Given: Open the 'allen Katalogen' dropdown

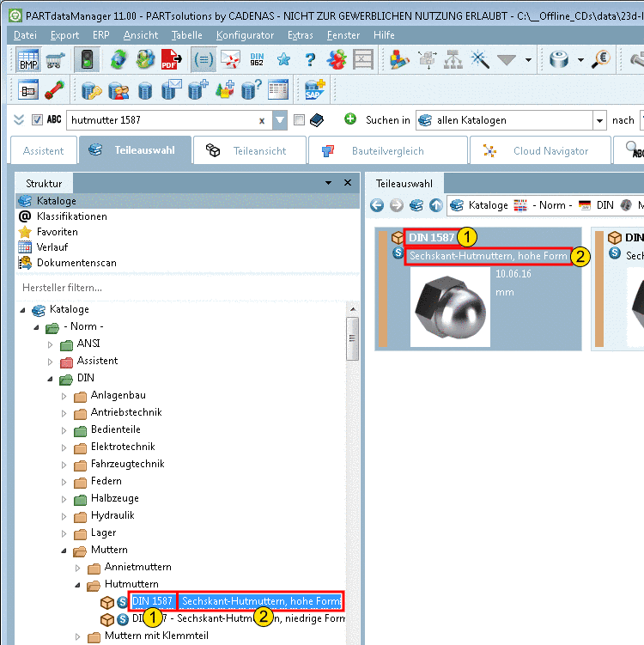Looking at the screenshot, I should point(599,120).
